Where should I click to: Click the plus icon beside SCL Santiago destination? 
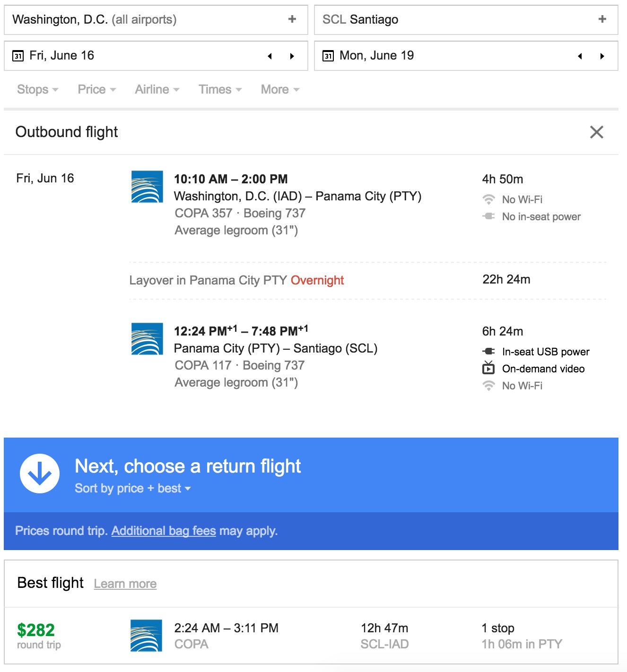[x=602, y=19]
